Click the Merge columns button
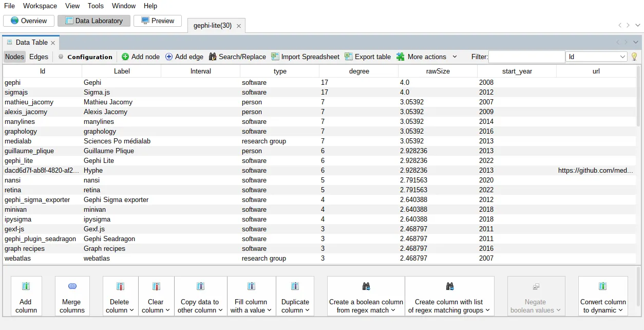644x330 pixels. coord(72,296)
